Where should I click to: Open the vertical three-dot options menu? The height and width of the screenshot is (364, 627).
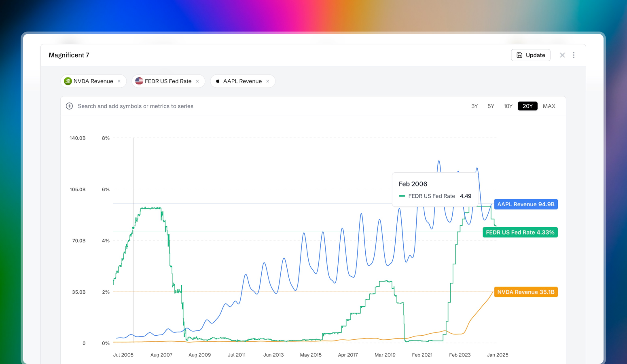[x=574, y=55]
